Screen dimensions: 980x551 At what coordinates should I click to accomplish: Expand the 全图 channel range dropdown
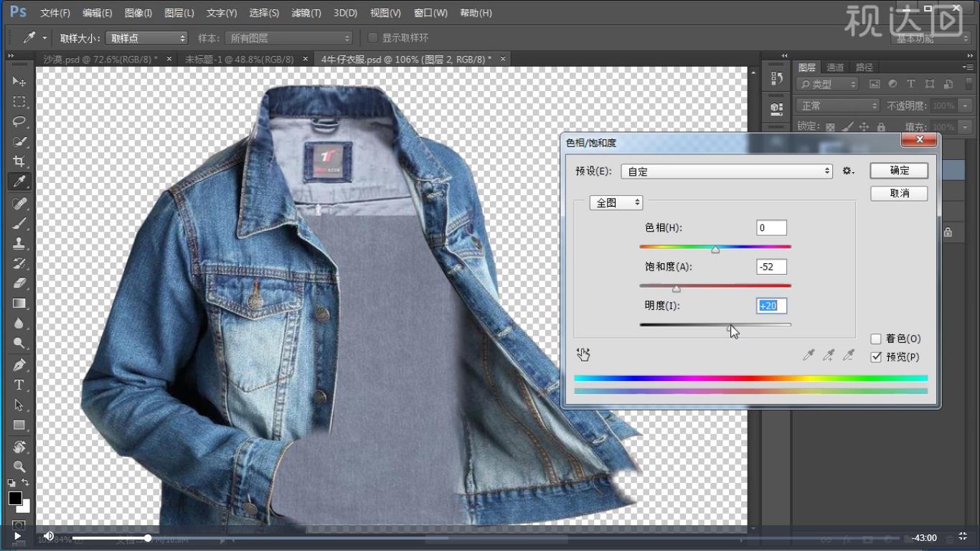point(616,203)
